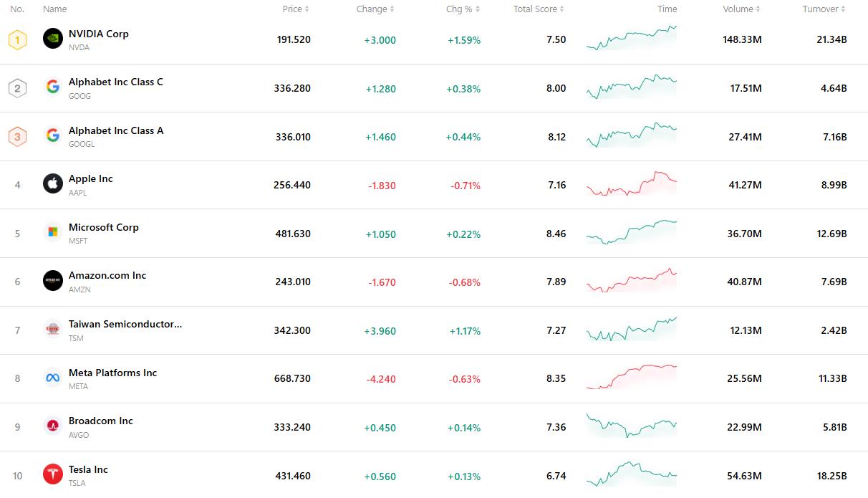Sort by Chg % column header

[x=463, y=9]
